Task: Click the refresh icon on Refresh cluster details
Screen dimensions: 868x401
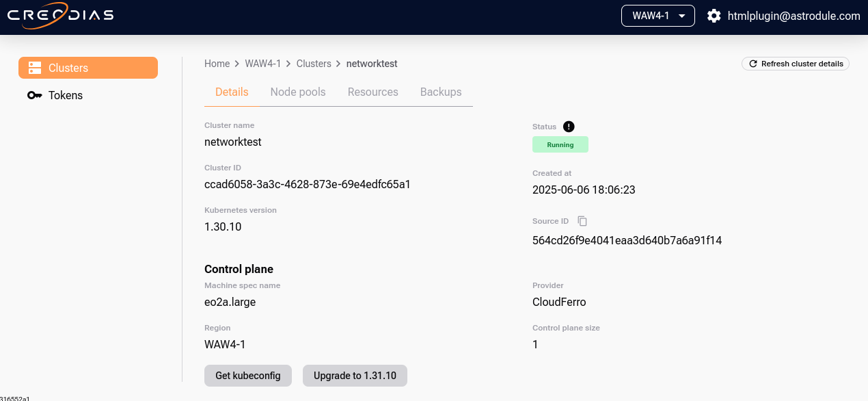Action: point(752,63)
